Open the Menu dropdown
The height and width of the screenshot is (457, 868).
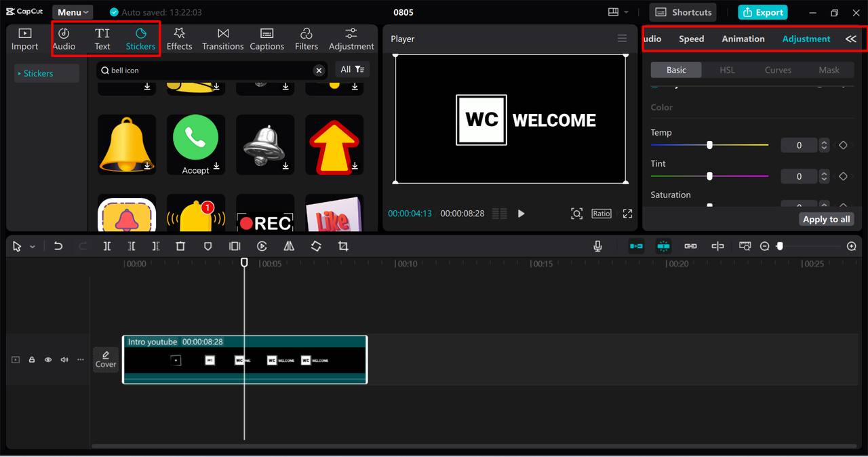(x=73, y=12)
